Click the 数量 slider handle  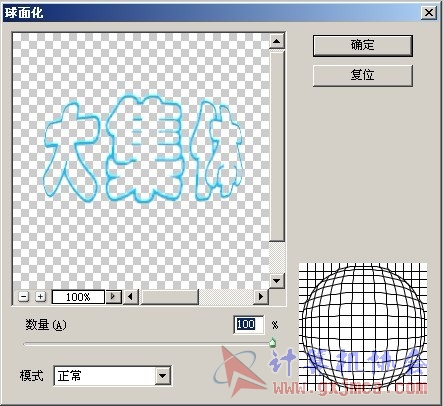click(x=272, y=342)
